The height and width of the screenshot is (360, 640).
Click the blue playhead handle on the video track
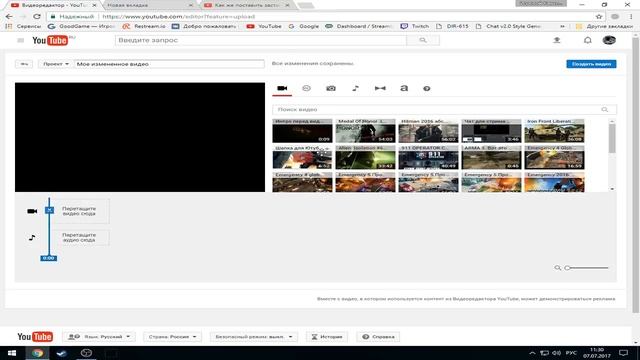tap(49, 210)
